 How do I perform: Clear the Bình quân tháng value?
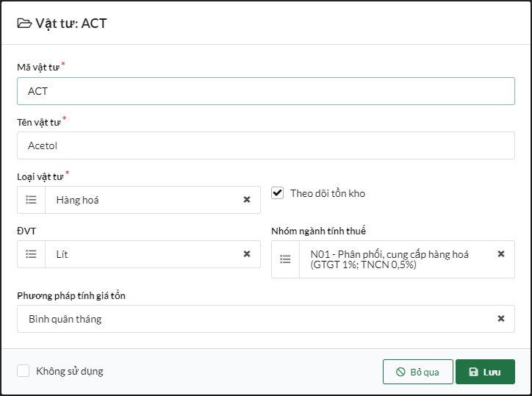(x=501, y=319)
